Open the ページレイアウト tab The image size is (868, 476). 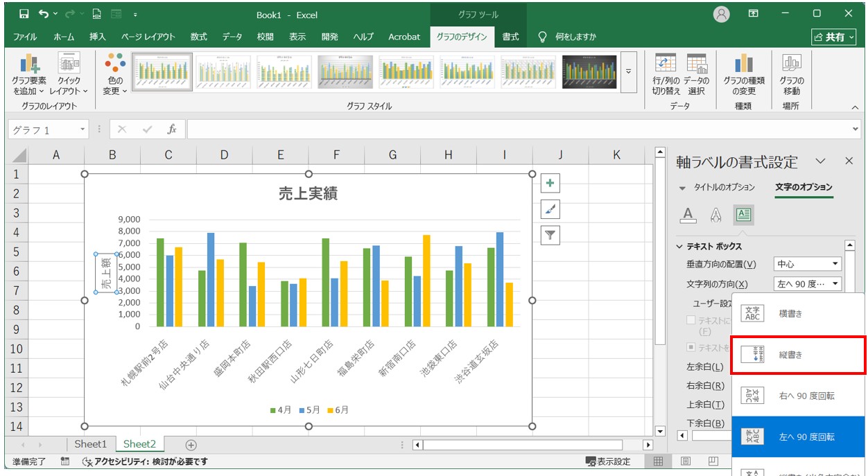tap(148, 37)
